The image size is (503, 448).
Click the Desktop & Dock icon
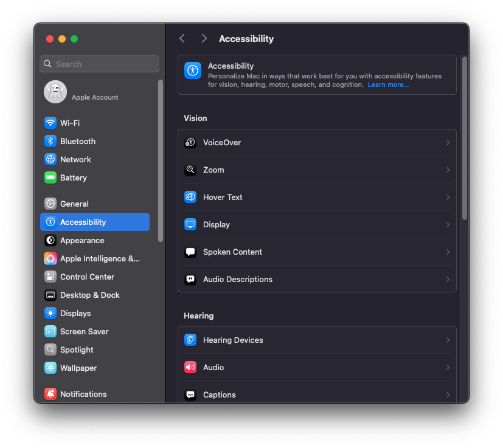(50, 295)
